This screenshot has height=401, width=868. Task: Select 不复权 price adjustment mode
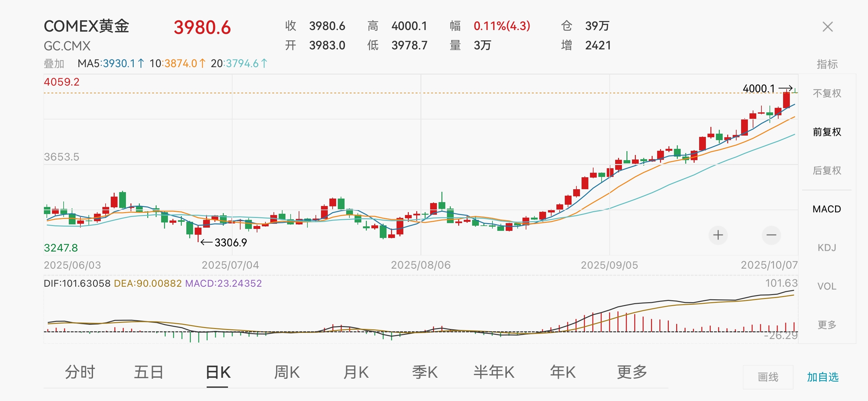point(827,93)
